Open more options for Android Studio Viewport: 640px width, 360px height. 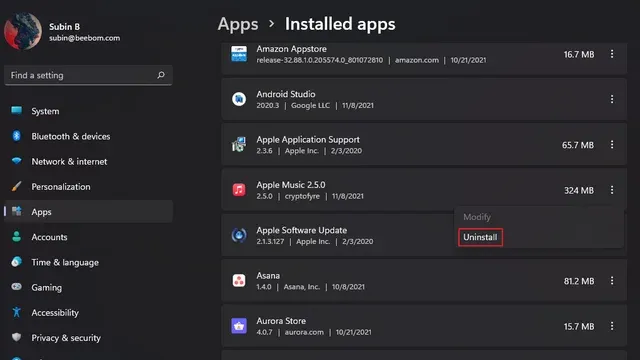tap(611, 99)
